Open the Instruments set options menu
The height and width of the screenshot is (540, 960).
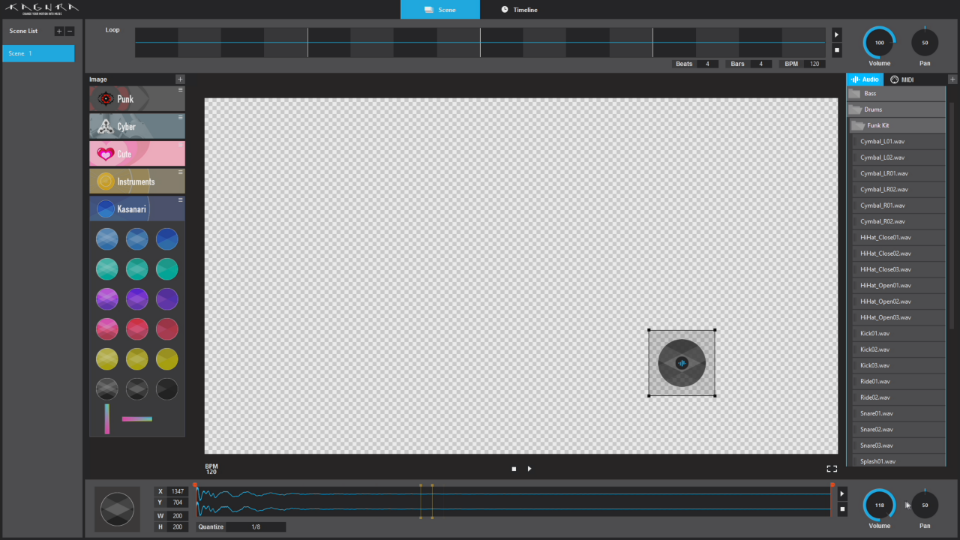pos(181,173)
